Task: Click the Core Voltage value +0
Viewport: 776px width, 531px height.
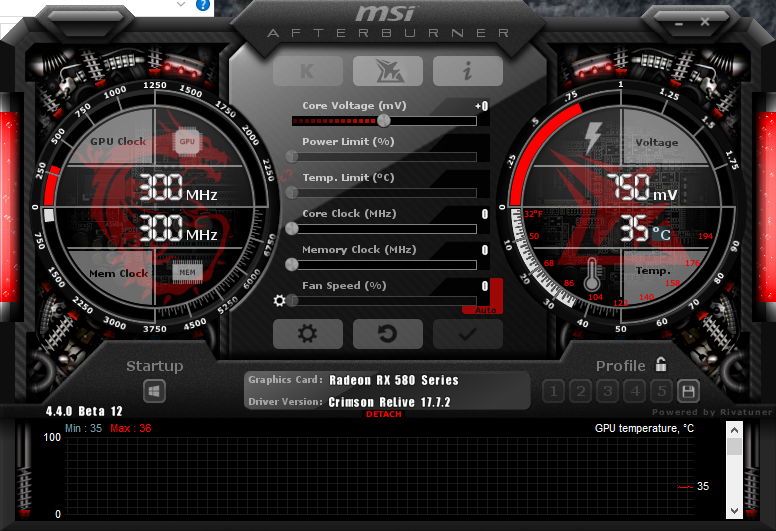Action: coord(482,106)
